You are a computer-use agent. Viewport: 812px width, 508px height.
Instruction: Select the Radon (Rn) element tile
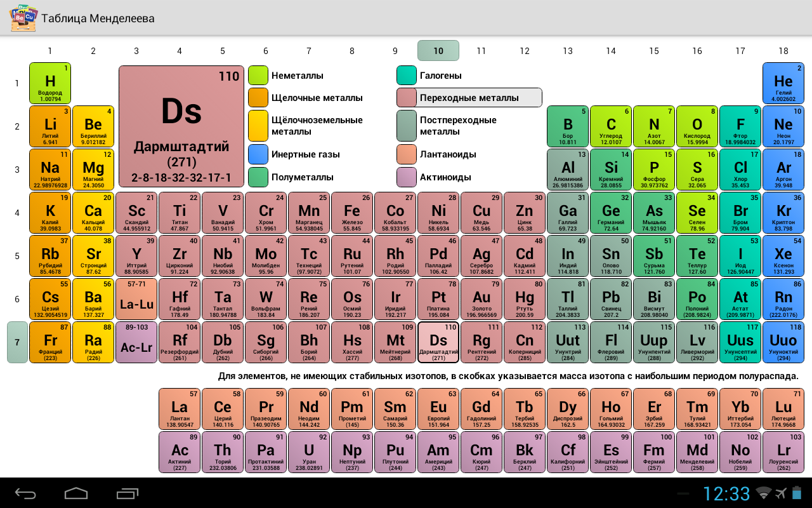pyautogui.click(x=783, y=299)
